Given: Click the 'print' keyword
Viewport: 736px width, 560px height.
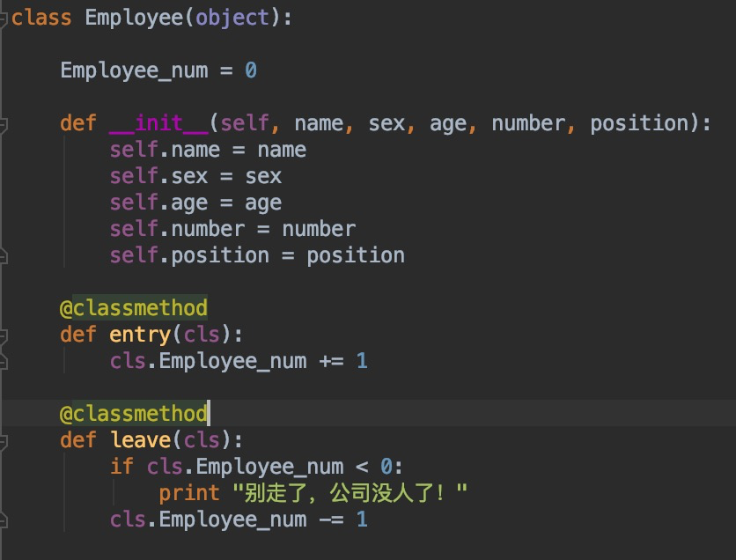Looking at the screenshot, I should (x=189, y=494).
